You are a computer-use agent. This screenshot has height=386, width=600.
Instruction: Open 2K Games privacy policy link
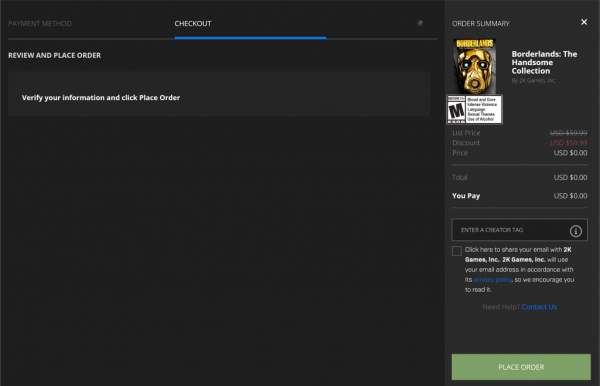493,280
